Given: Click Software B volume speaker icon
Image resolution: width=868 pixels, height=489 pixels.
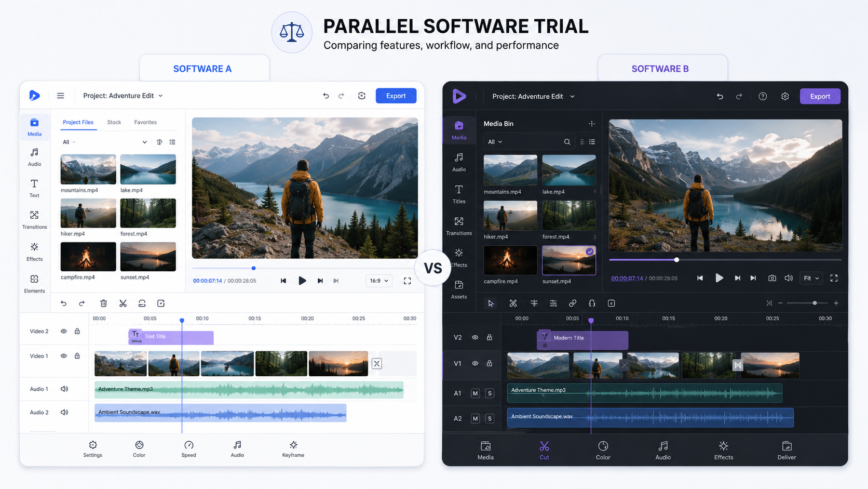Looking at the screenshot, I should [789, 278].
